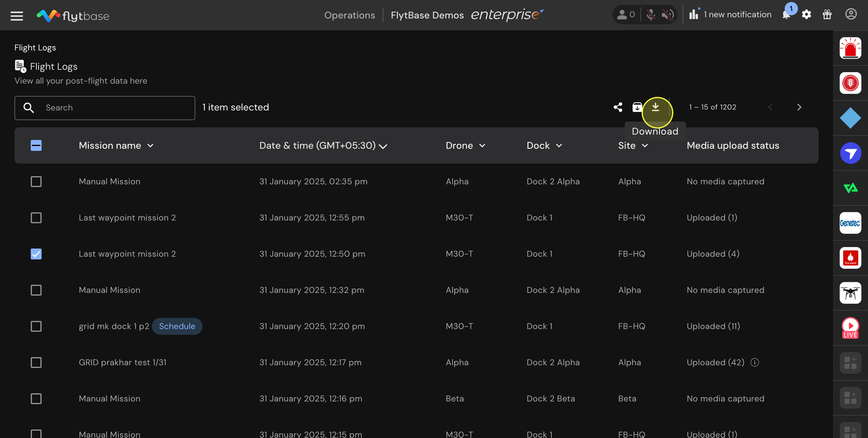
Task: Click the Search input field
Action: tap(105, 108)
